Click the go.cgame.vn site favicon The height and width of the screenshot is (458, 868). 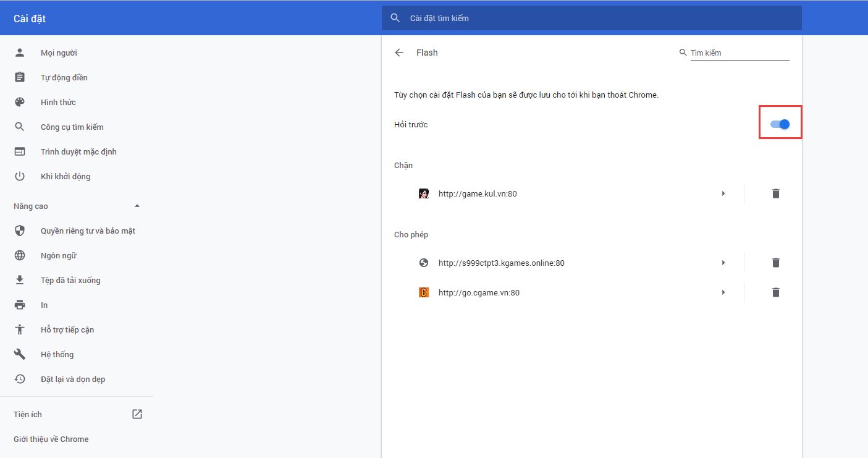[x=424, y=292]
